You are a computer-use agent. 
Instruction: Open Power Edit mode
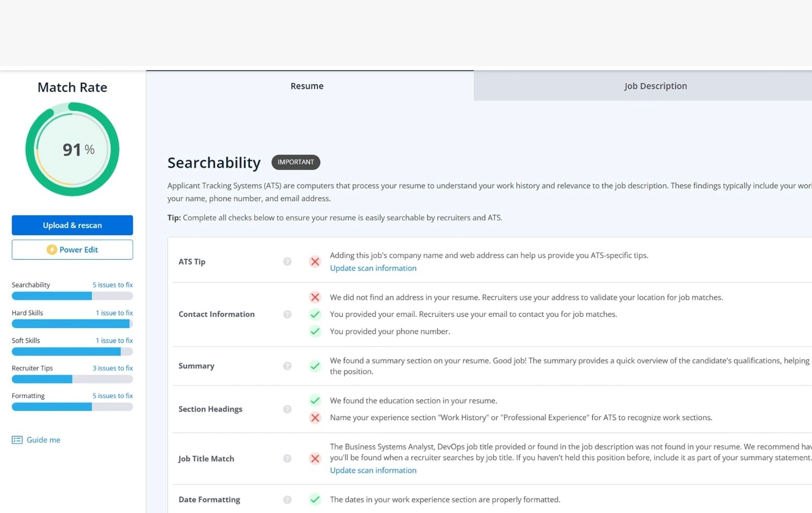[x=73, y=250]
